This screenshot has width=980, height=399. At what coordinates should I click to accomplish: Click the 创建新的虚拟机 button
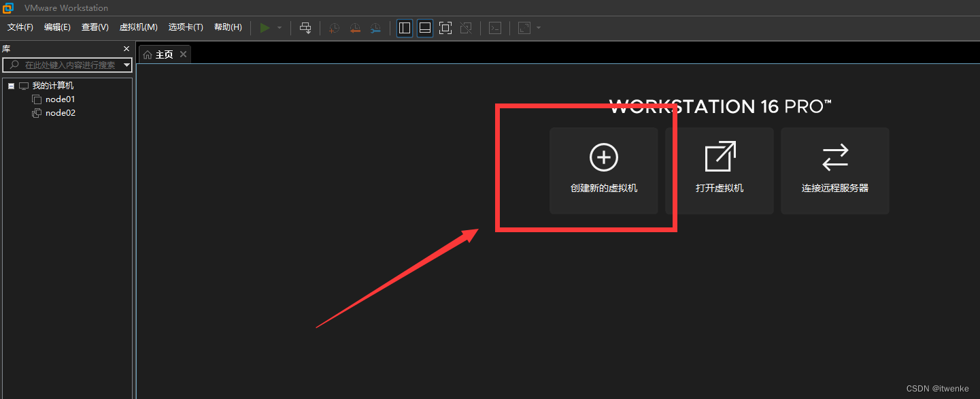pyautogui.click(x=604, y=171)
